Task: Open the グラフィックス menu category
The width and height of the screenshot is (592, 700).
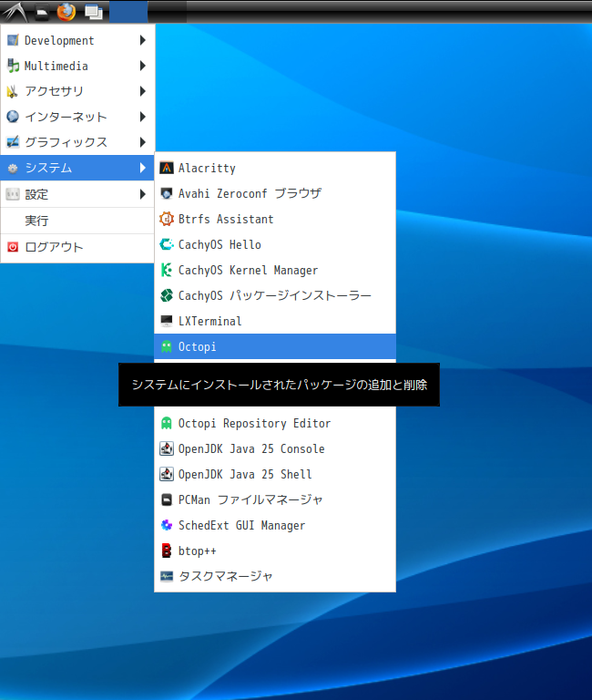Action: (x=77, y=142)
